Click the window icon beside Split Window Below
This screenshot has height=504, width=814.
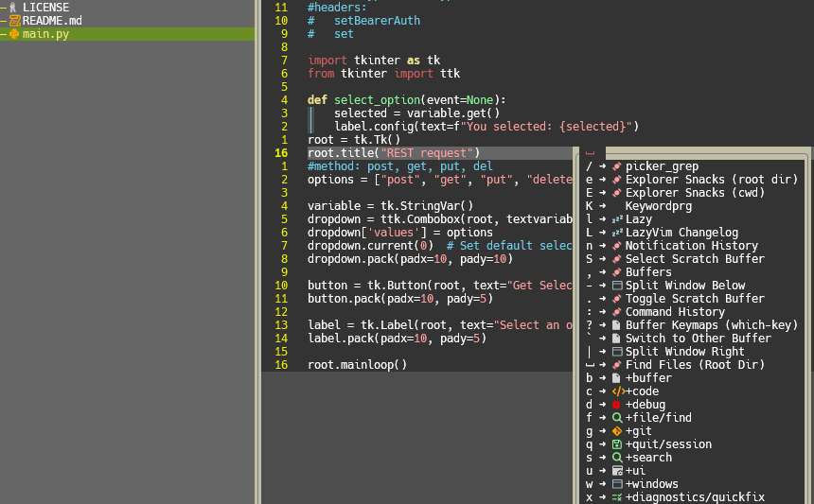click(x=617, y=286)
